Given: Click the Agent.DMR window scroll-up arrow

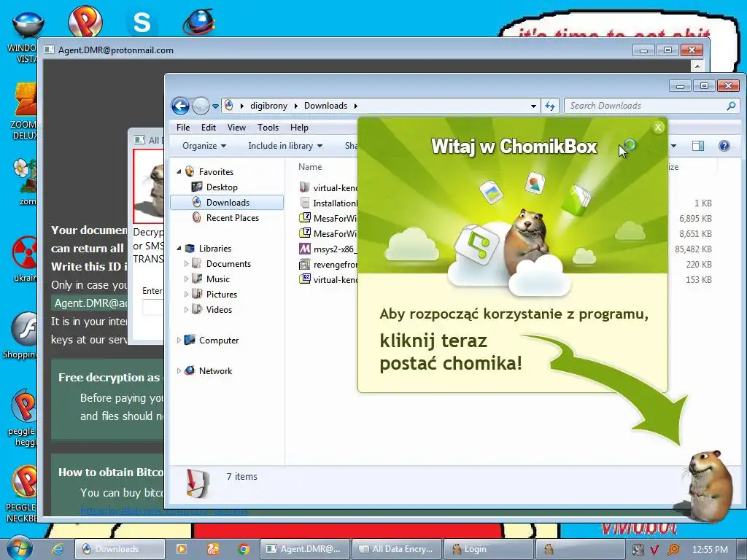Looking at the screenshot, I should click(697, 65).
